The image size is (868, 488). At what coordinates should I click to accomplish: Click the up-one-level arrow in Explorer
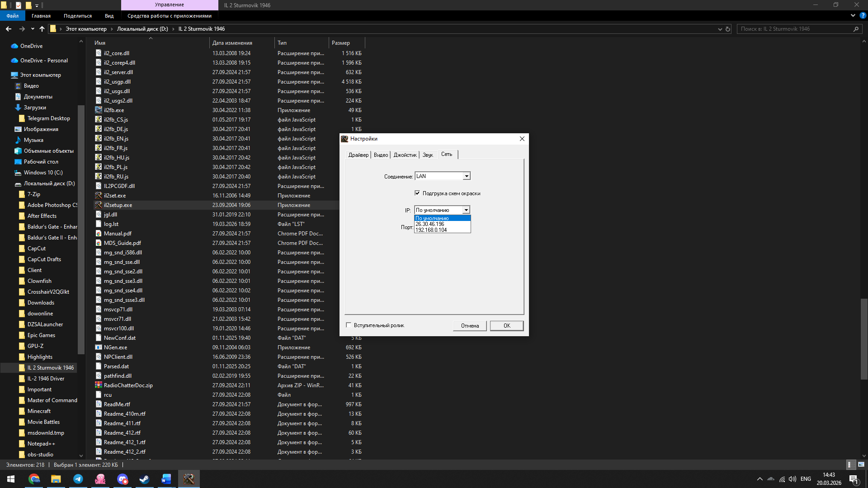[42, 29]
